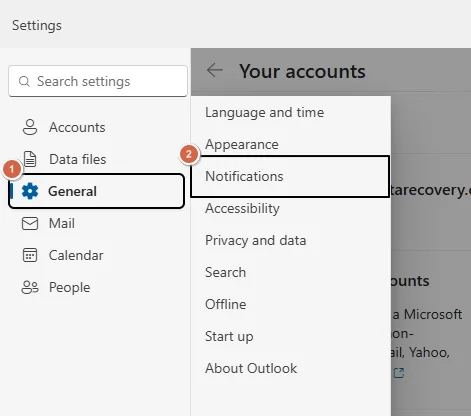Screen dimensions: 471x416
Task: Open the People settings category
Action: point(97,287)
